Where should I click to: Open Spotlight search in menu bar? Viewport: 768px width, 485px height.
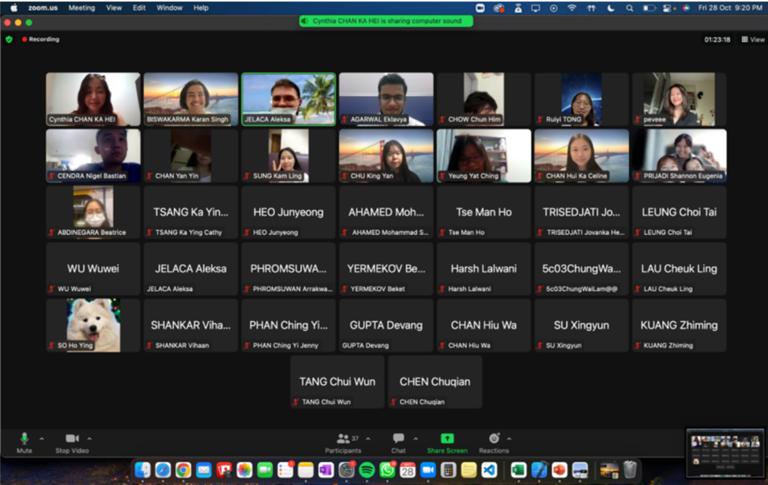629,8
